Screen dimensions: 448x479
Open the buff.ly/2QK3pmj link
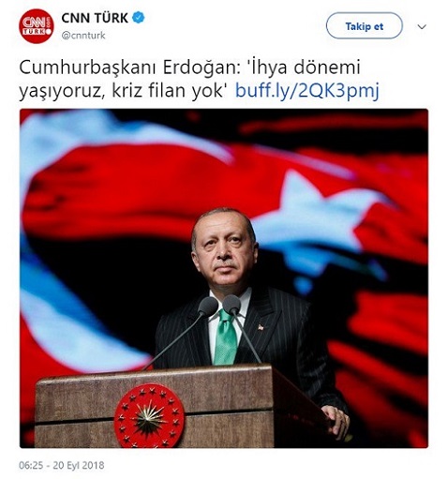307,91
